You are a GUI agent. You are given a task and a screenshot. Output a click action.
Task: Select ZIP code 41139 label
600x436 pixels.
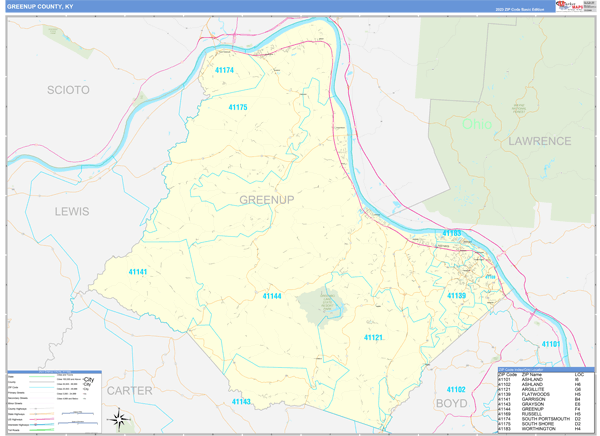pyautogui.click(x=456, y=296)
